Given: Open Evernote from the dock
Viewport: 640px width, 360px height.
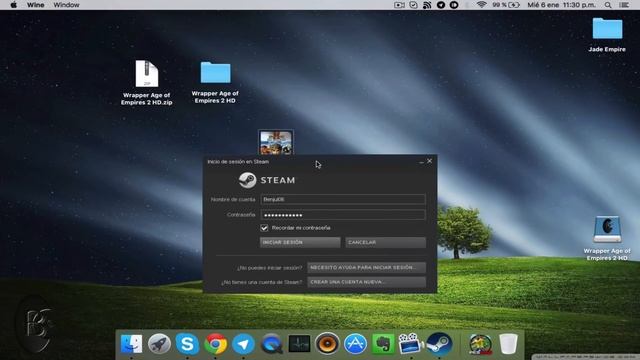Looking at the screenshot, I should tap(383, 344).
